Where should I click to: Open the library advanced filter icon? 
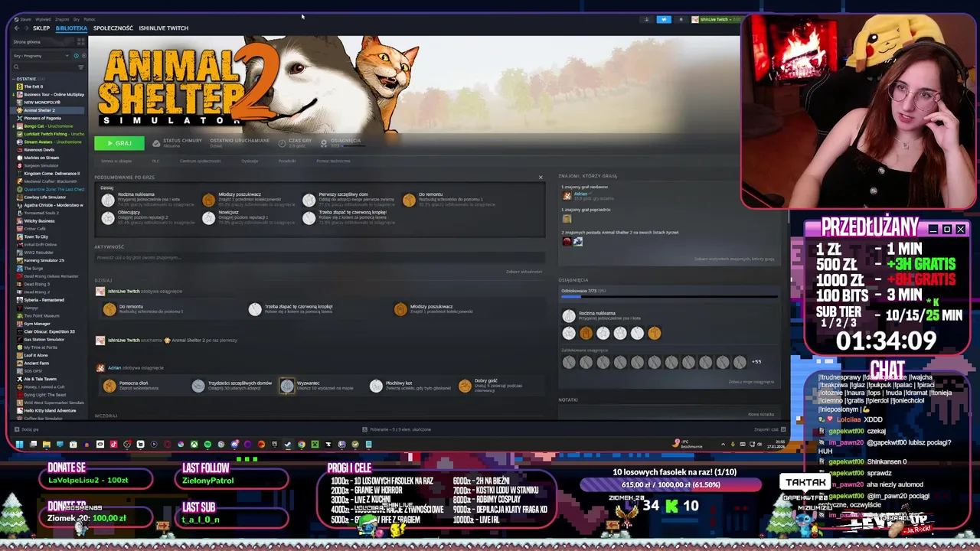click(81, 67)
